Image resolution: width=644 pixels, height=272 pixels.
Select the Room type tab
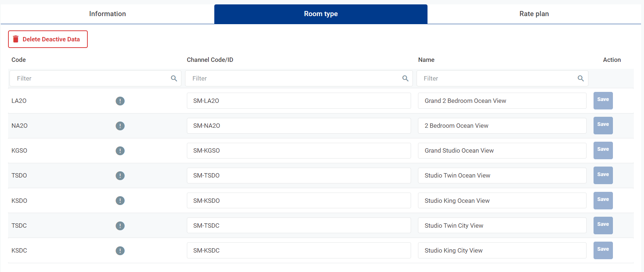[321, 14]
